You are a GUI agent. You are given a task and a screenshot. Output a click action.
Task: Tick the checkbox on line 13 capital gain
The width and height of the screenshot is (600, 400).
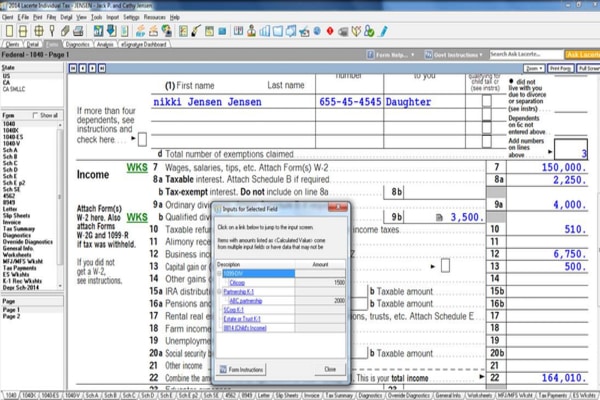pos(445,266)
